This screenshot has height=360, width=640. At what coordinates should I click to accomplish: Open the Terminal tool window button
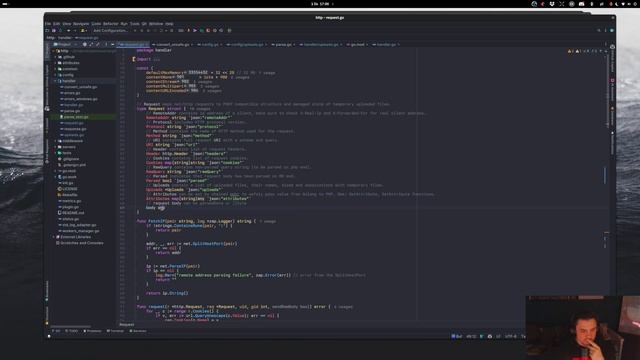(x=115, y=331)
